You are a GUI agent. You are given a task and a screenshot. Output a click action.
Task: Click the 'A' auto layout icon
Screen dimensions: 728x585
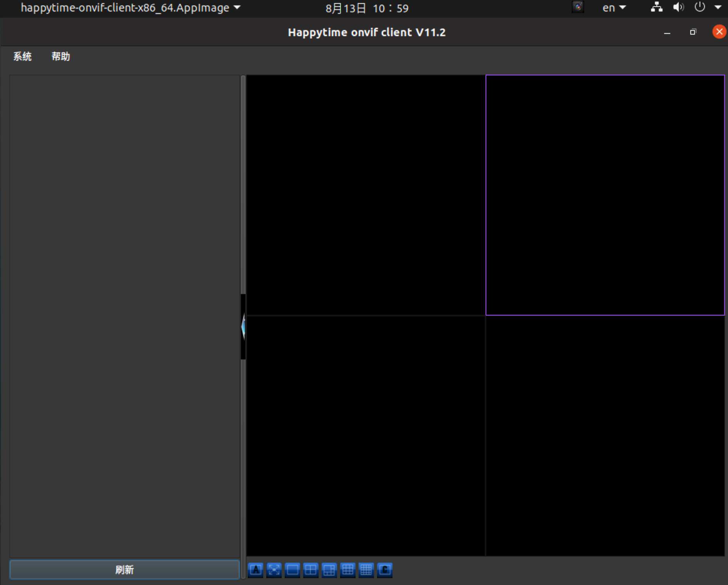(x=255, y=570)
